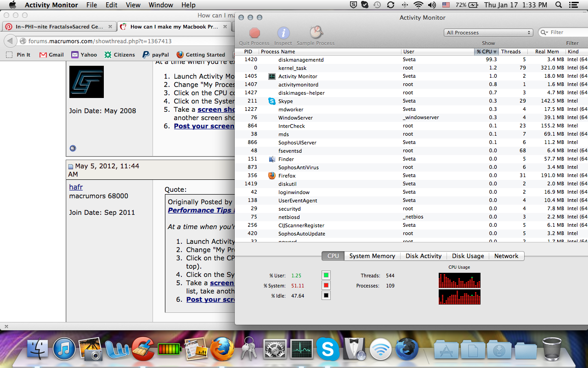Open the Filter search options dropdown arrow

pyautogui.click(x=545, y=32)
